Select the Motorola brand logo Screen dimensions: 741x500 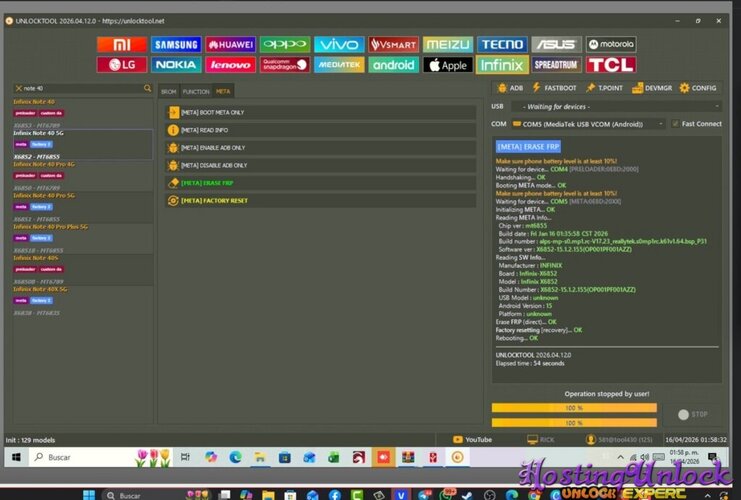click(611, 44)
